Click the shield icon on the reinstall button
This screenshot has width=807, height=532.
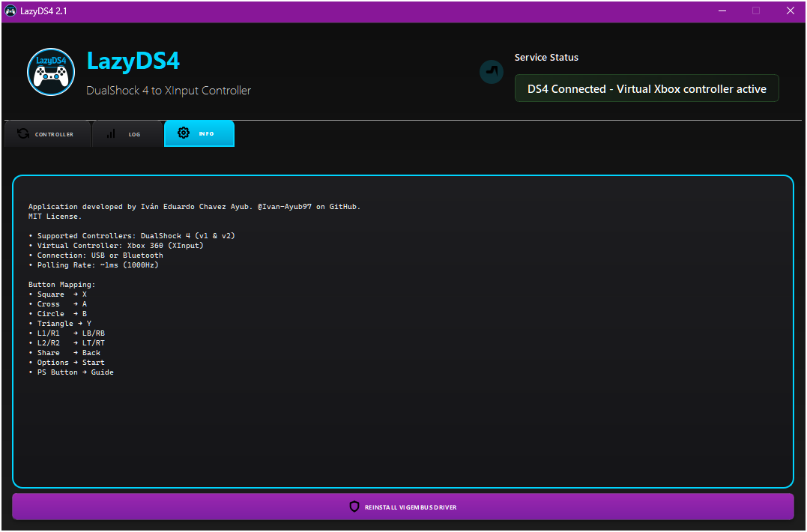[x=354, y=507]
